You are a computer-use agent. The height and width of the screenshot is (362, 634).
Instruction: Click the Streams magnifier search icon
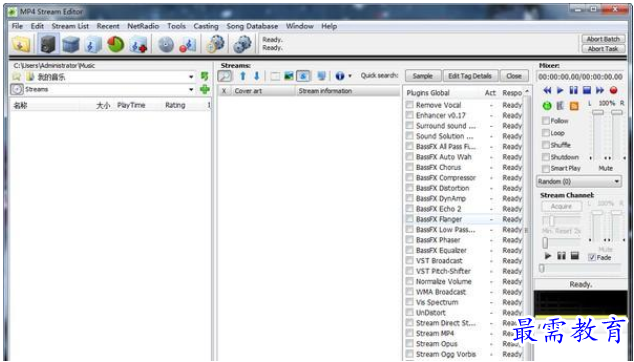coord(225,76)
